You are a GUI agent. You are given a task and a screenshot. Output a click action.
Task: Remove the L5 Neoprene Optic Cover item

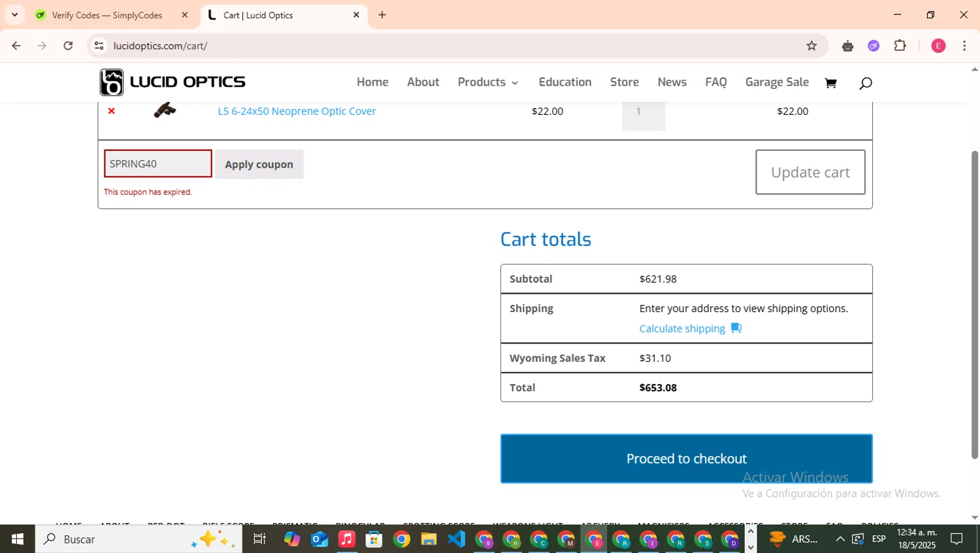(111, 111)
